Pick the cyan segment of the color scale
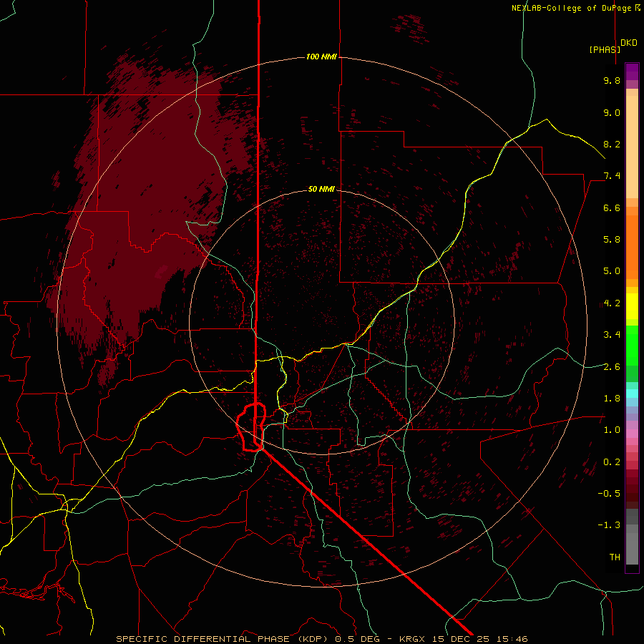This screenshot has height=644, width=644. (632, 394)
